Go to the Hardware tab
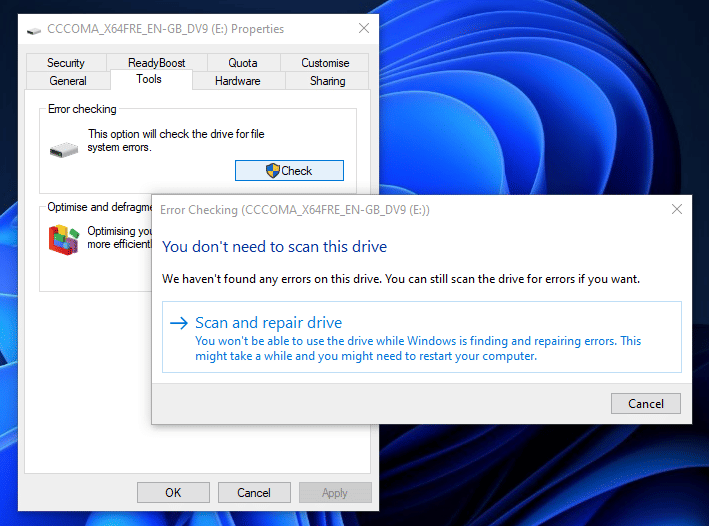Viewport: 709px width, 526px height. tap(238, 81)
